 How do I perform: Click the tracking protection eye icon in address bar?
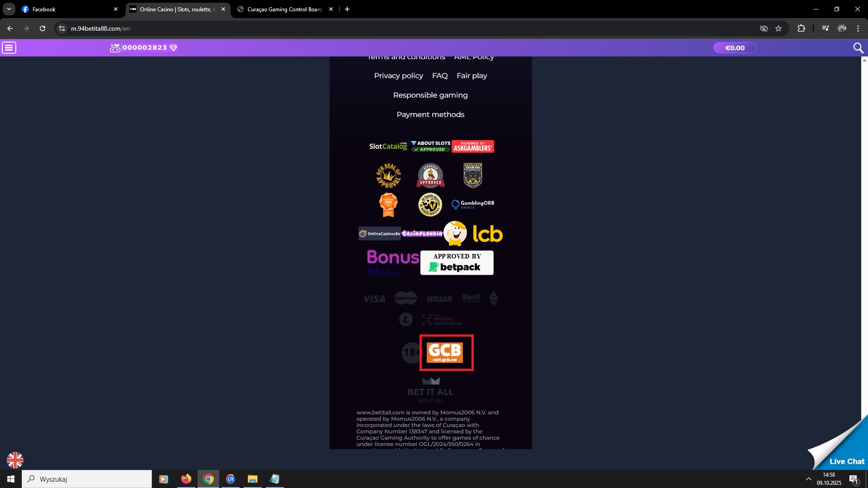[764, 28]
